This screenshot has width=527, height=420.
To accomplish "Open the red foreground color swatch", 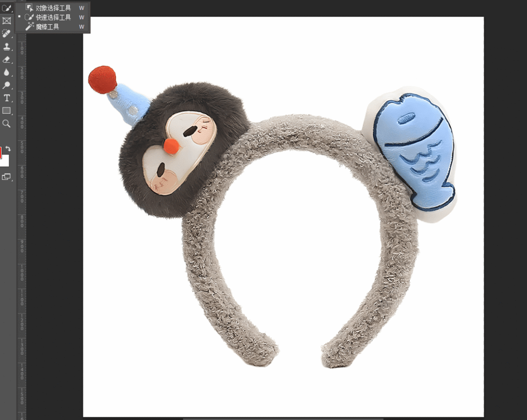I will [x=1, y=152].
